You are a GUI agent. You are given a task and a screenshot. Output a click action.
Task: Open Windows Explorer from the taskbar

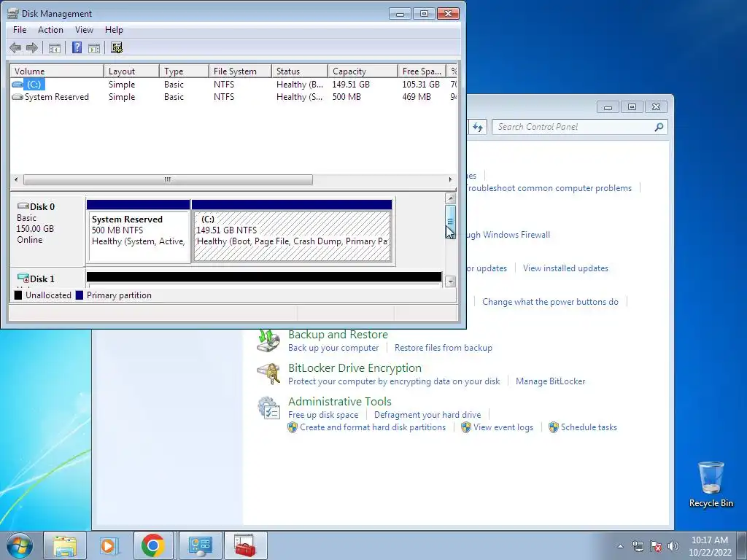pos(65,545)
